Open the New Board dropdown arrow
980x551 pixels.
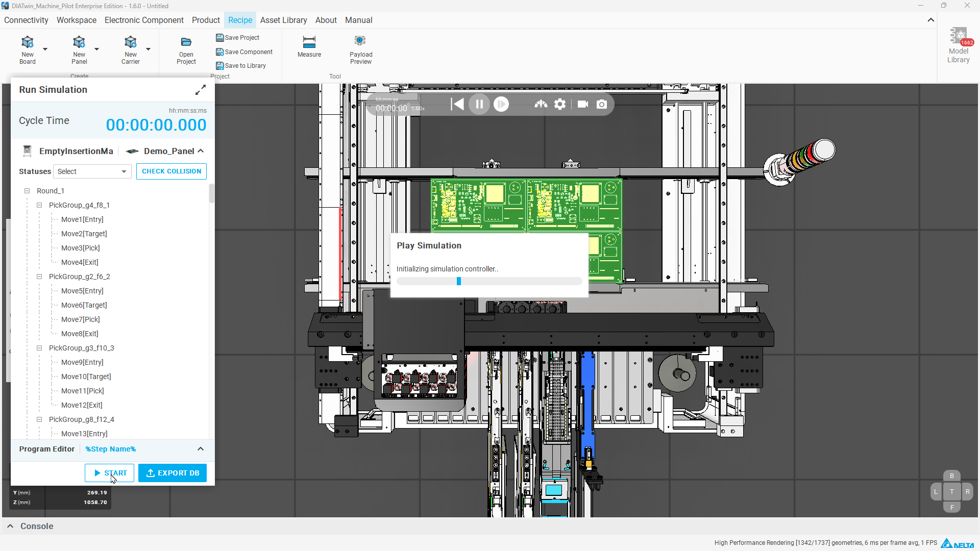click(x=45, y=49)
